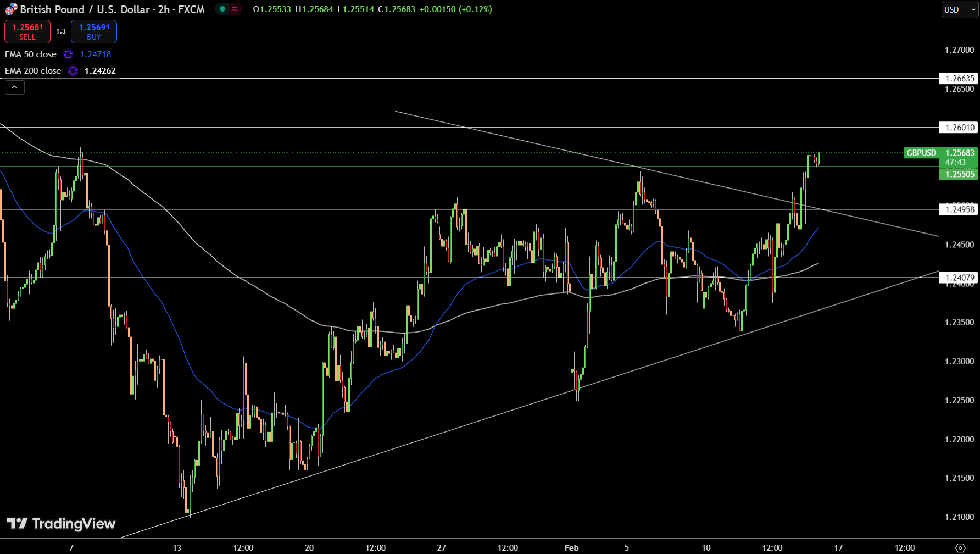Viewport: 980px width, 554px height.
Task: Click the daily change +0.00150 (+0.12%) value
Action: [x=456, y=9]
